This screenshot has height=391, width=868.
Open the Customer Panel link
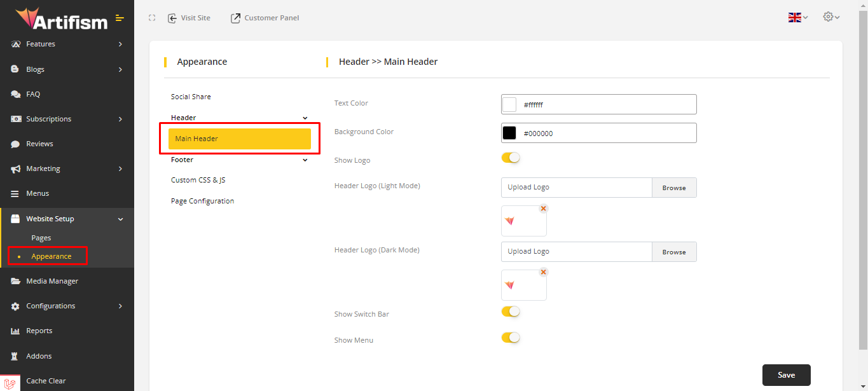pyautogui.click(x=265, y=18)
